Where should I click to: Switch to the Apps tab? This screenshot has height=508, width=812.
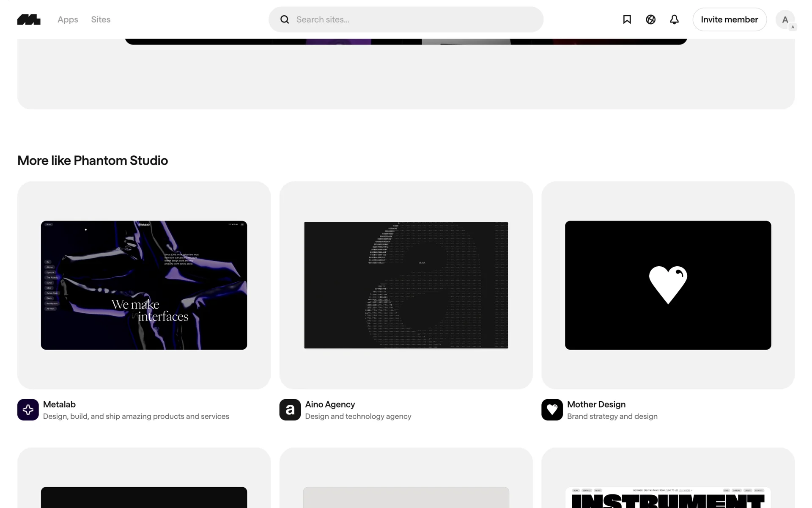tap(68, 19)
